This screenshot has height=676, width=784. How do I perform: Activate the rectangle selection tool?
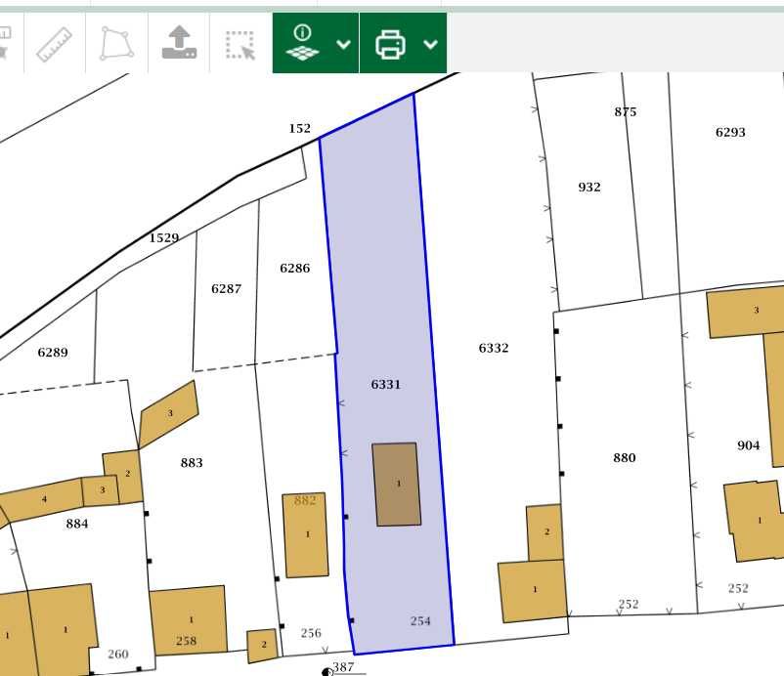(x=240, y=45)
